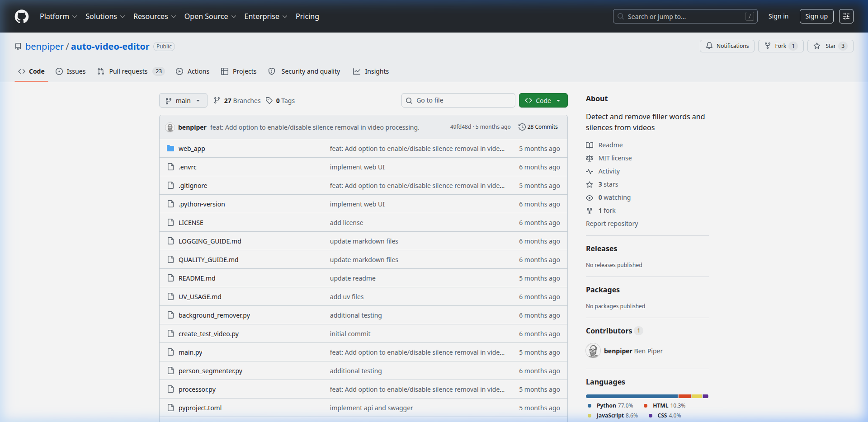Click the tag icon next to 0 Tags
Viewport: 868px width, 422px height.
click(269, 100)
